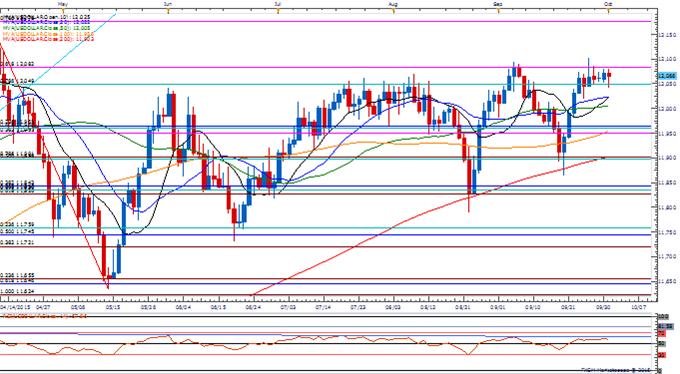Click the RSI current value tag

click(x=666, y=326)
